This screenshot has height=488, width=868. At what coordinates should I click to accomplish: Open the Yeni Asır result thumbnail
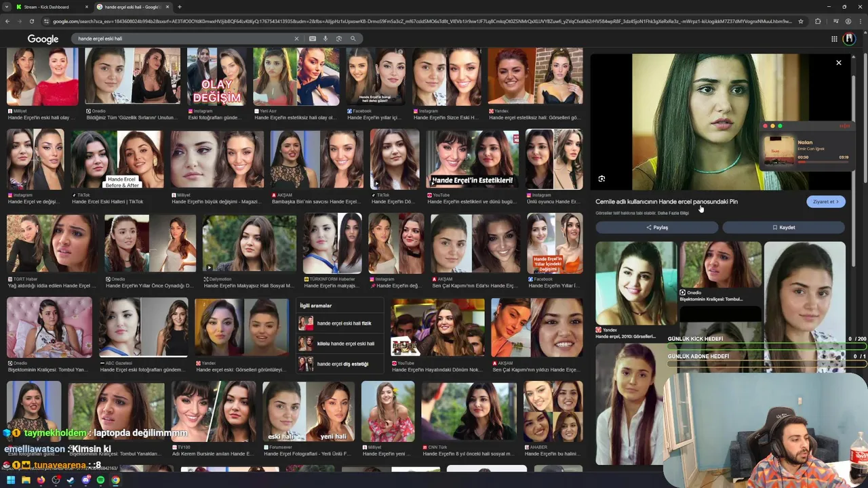point(296,76)
